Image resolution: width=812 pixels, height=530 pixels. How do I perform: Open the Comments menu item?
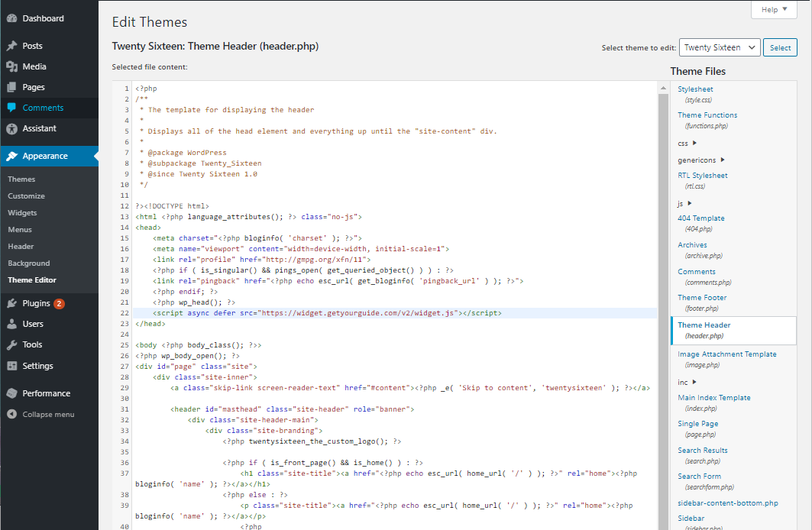tap(49, 108)
